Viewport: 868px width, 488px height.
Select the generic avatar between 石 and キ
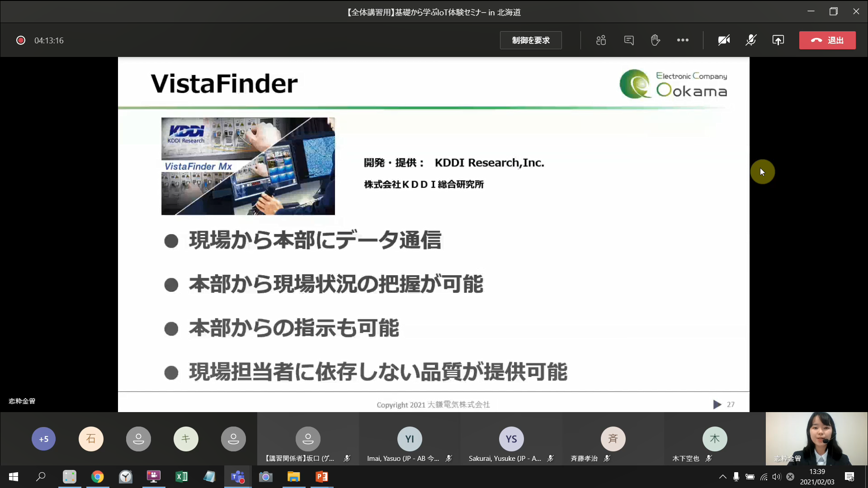[138, 439]
